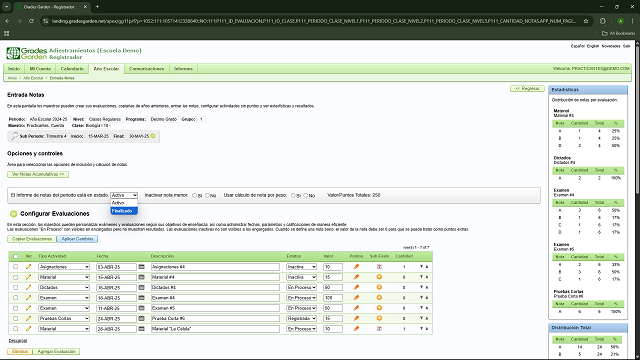Image resolution: width=640 pixels, height=360 pixels.
Task: Check the Examen #5 row checkbox
Action: (x=16, y=308)
